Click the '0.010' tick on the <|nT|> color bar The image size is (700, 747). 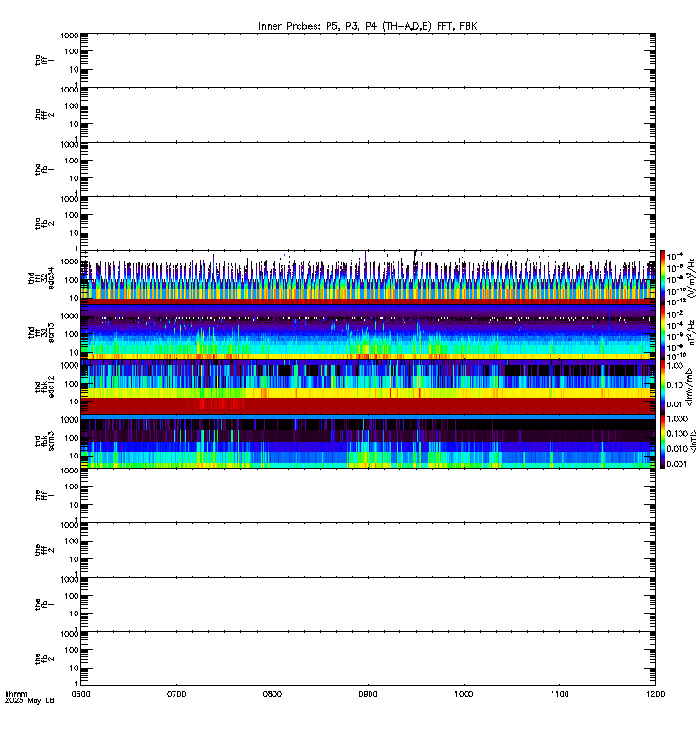(678, 449)
